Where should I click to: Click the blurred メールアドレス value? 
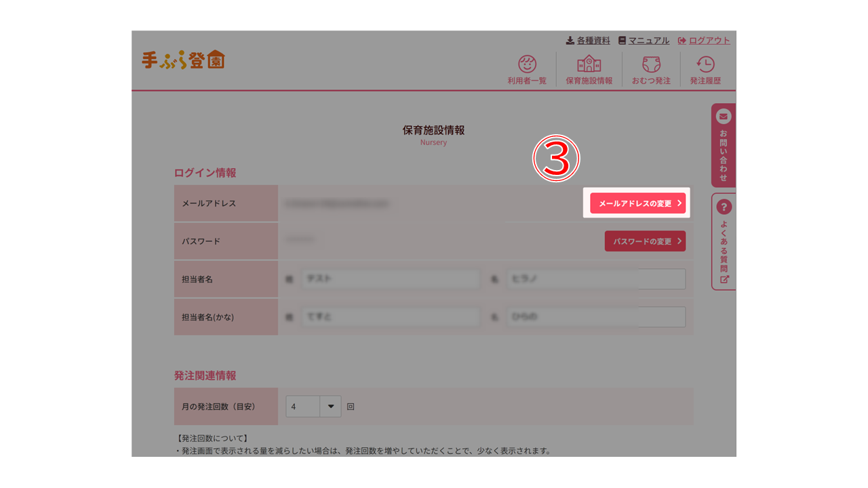click(336, 203)
